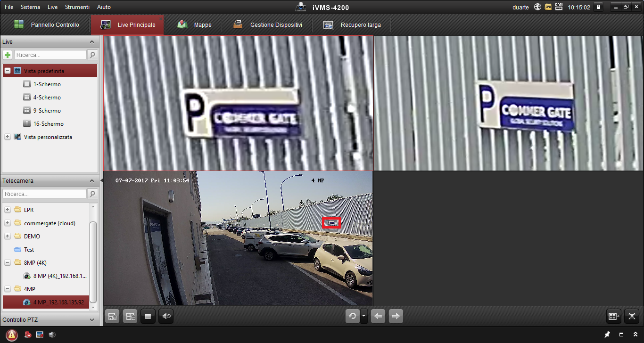Image resolution: width=644 pixels, height=343 pixels.
Task: Select the Test folder
Action: click(x=29, y=250)
